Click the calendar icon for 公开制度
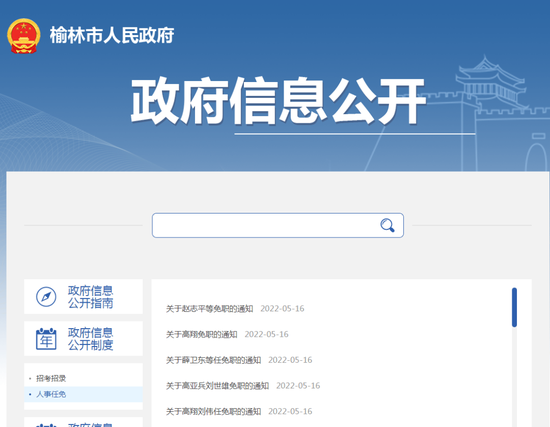The width and height of the screenshot is (550, 427). point(46,339)
